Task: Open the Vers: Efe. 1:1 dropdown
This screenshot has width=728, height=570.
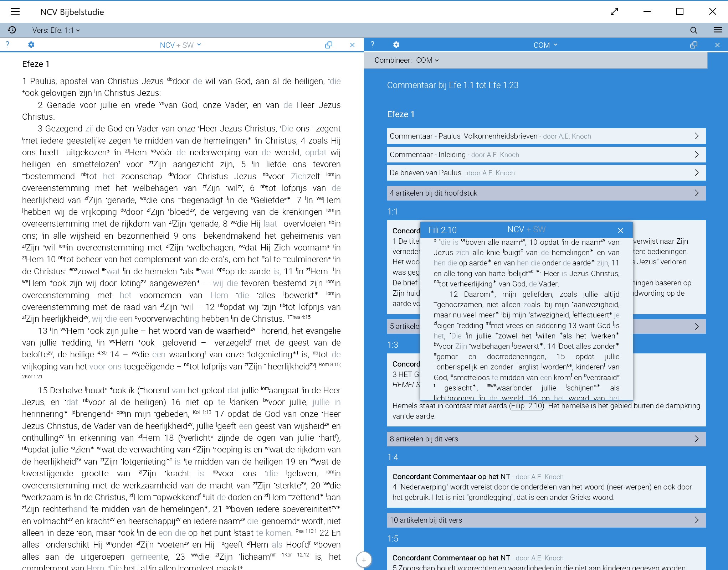Action: [56, 30]
